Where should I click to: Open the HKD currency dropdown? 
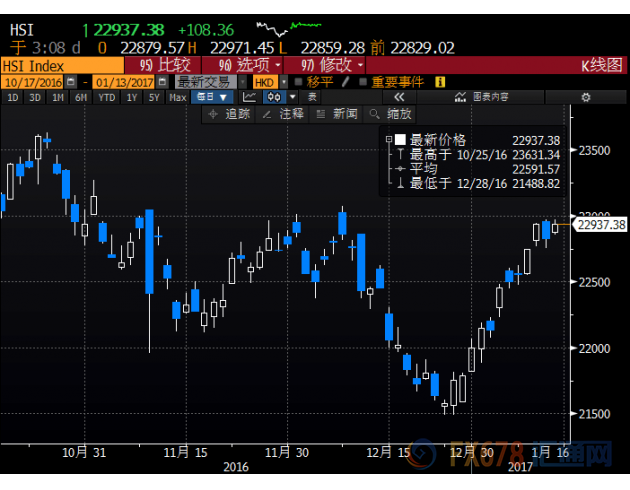pyautogui.click(x=266, y=82)
